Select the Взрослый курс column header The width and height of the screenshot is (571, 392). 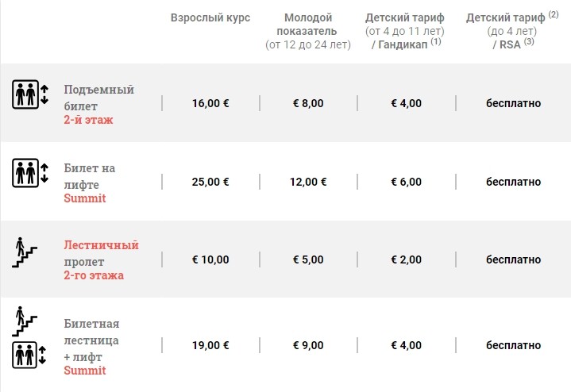210,17
